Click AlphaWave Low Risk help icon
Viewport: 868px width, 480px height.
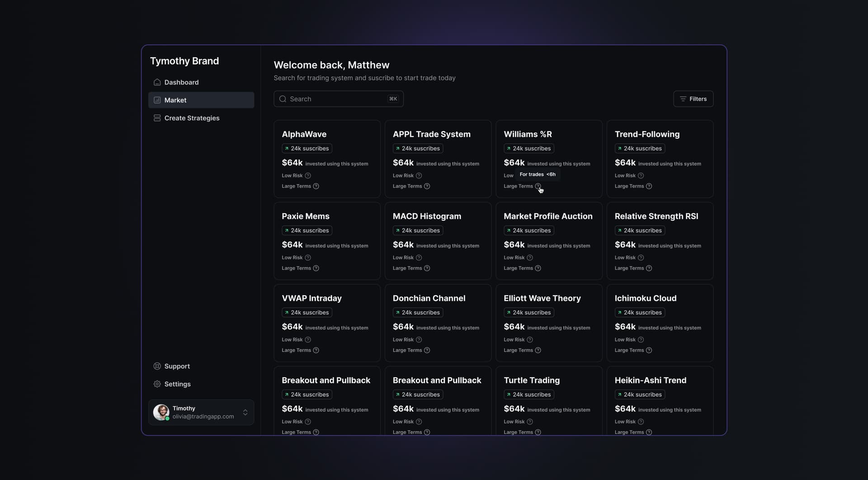[308, 176]
